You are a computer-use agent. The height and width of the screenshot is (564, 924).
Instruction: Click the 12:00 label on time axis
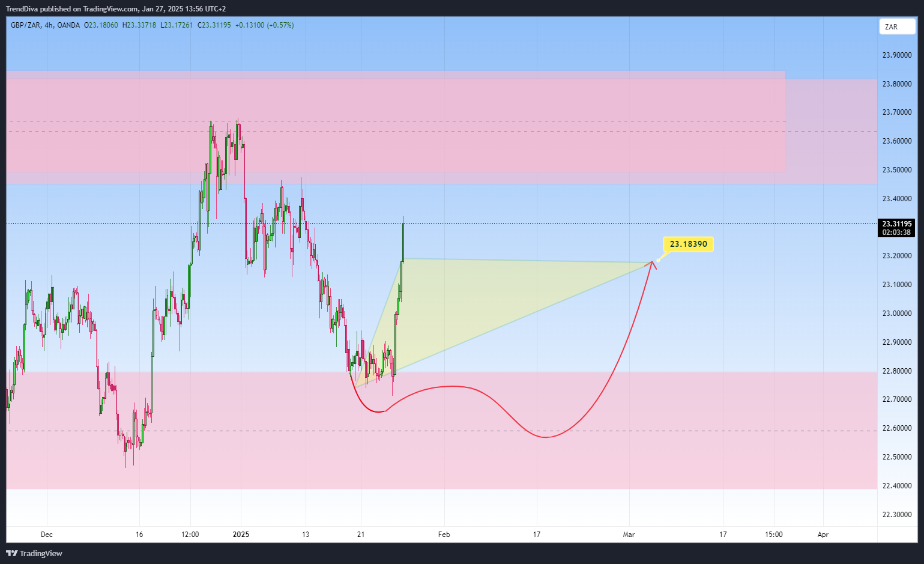190,535
